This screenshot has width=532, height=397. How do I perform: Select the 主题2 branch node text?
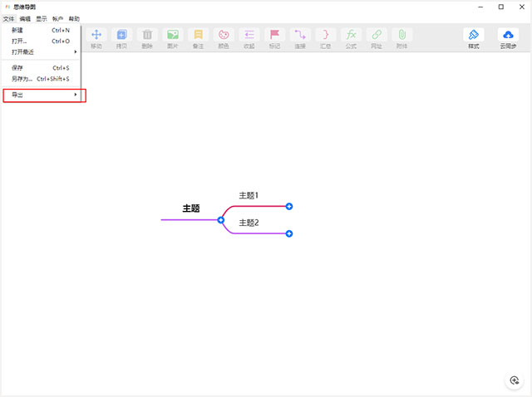249,223
